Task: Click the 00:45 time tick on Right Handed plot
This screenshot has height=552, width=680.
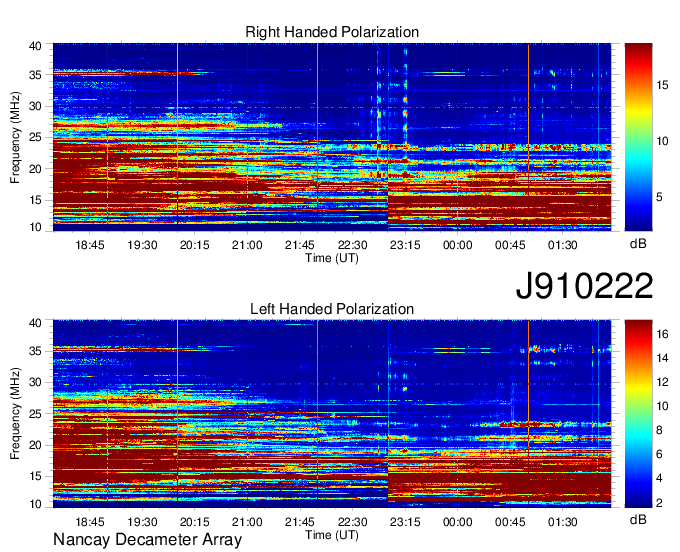Action: click(x=510, y=245)
